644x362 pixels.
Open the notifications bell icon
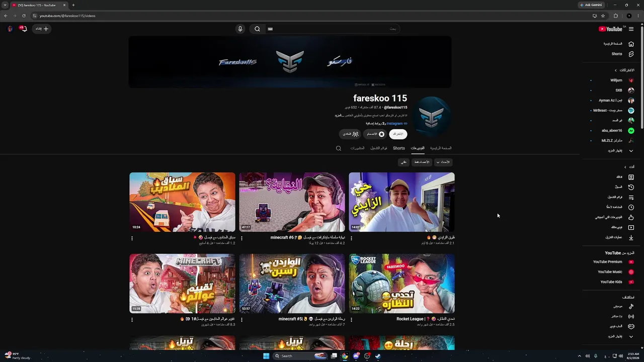click(23, 29)
